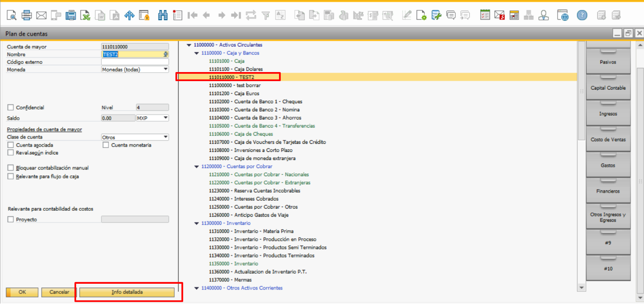Image resolution: width=644 pixels, height=304 pixels.
Task: Check the Cuenta asociada box
Action: point(11,145)
